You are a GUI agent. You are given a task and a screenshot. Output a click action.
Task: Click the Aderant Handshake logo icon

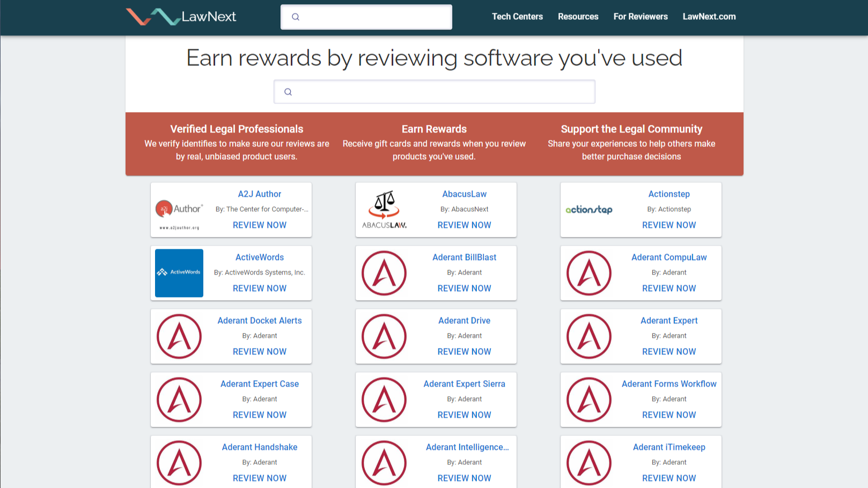[179, 463]
